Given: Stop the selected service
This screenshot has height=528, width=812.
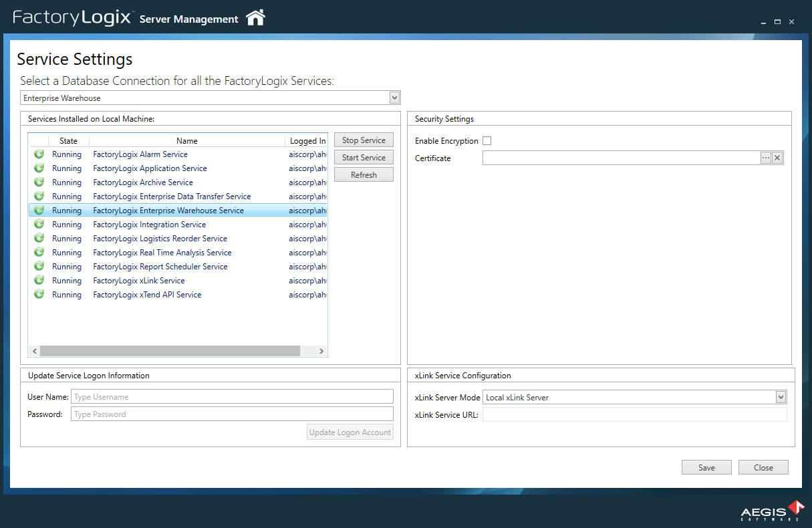Looking at the screenshot, I should click(x=364, y=140).
